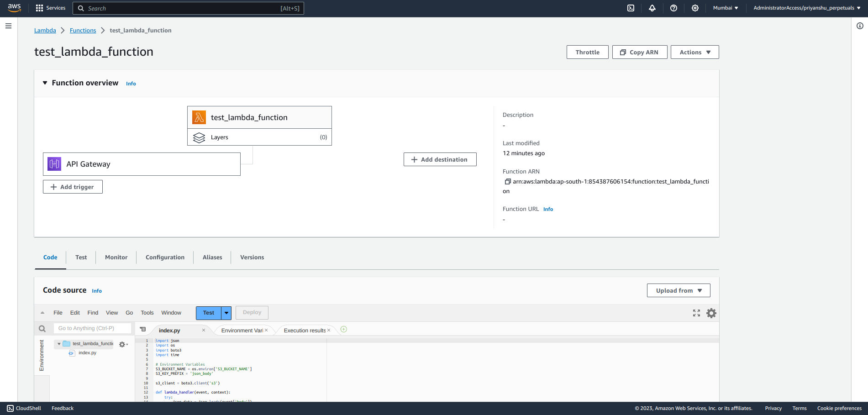The height and width of the screenshot is (415, 868).
Task: Close the Environment Variables tab
Action: coord(266,330)
